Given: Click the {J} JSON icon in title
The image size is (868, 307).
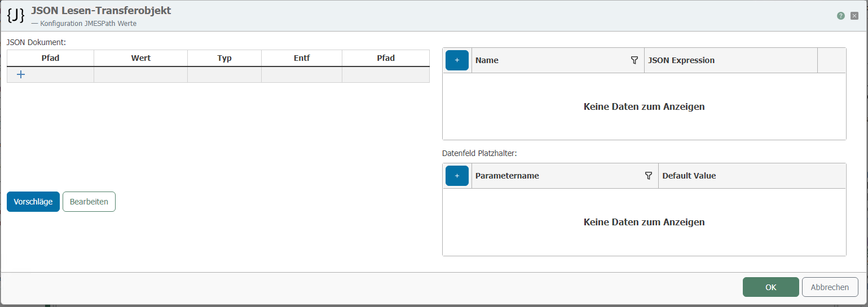Looking at the screenshot, I should coord(16,15).
